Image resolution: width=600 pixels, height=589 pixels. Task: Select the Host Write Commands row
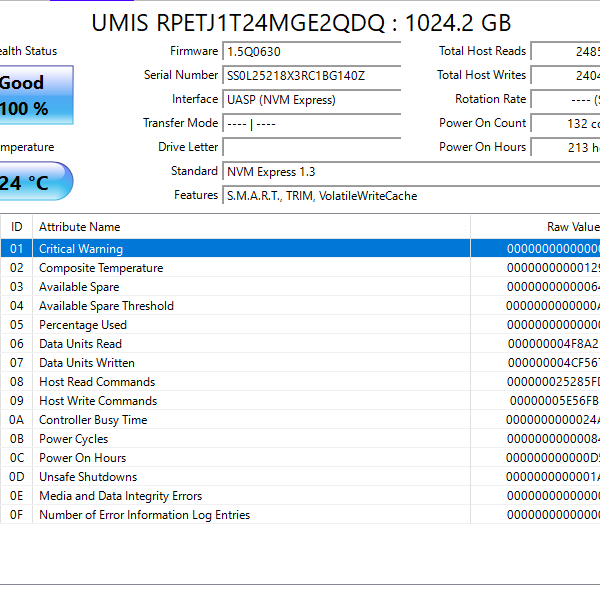coord(300,401)
